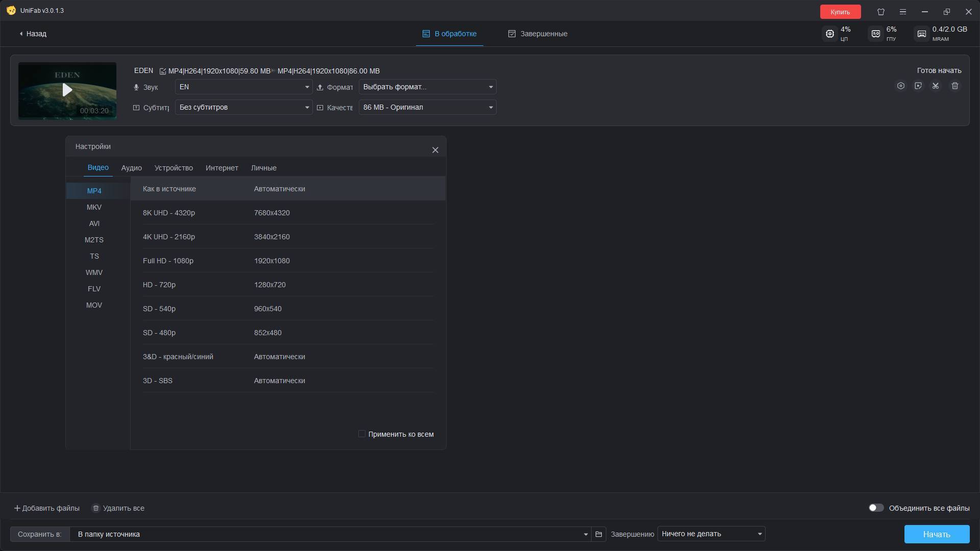Open the skin theme shirt icon
The image size is (980, 551).
tap(881, 11)
